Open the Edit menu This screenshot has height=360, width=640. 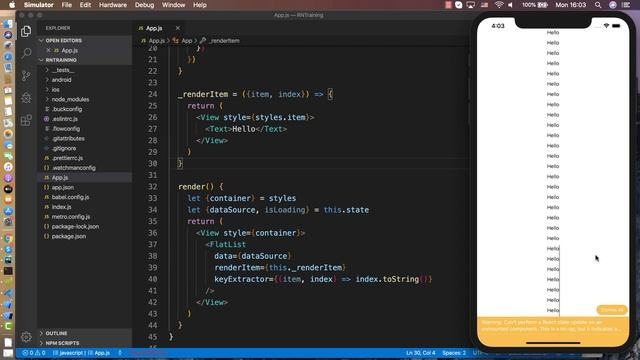tap(85, 5)
